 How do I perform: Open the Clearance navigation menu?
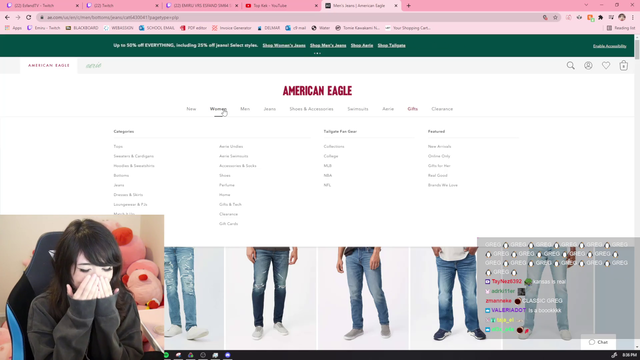442,109
